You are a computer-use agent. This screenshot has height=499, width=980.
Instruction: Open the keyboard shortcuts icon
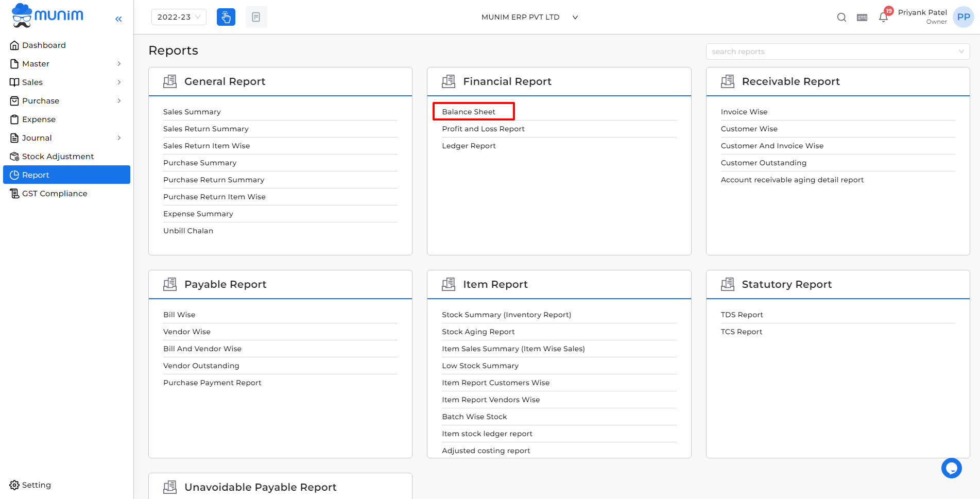[x=862, y=18]
